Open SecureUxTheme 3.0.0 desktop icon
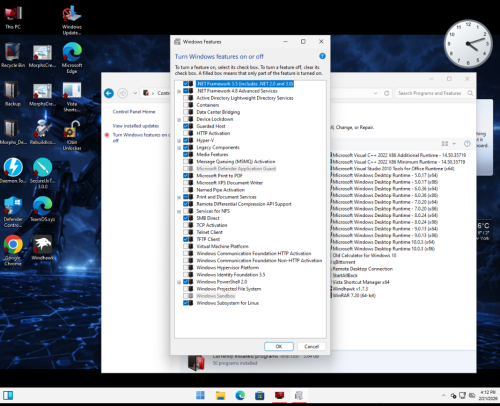The height and width of the screenshot is (406, 500). tap(42, 173)
